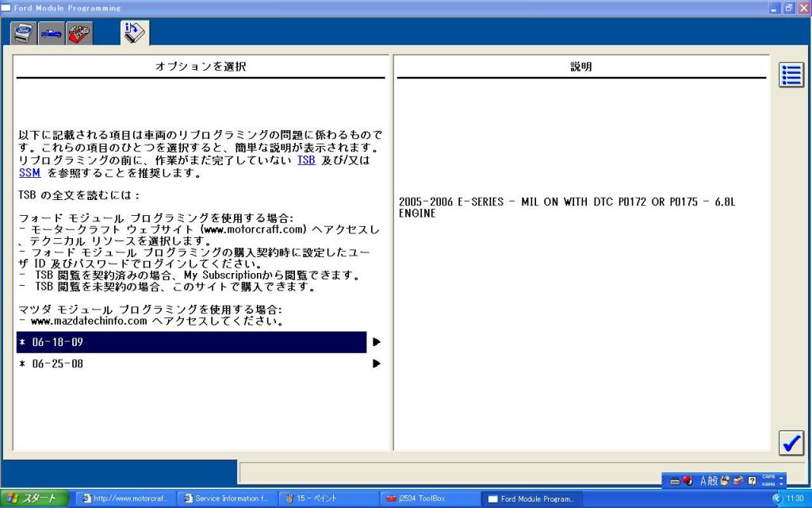Open the IME tools toolbox icon

(738, 480)
